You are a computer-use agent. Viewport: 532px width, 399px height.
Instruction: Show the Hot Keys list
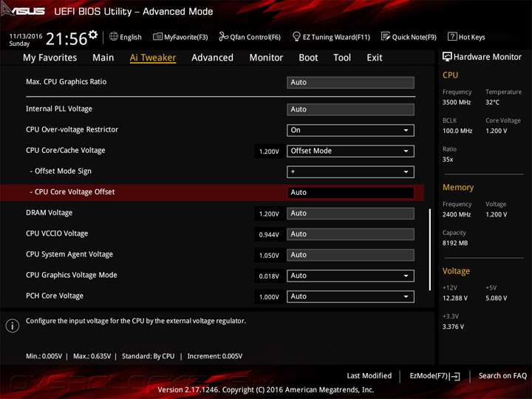coord(466,37)
